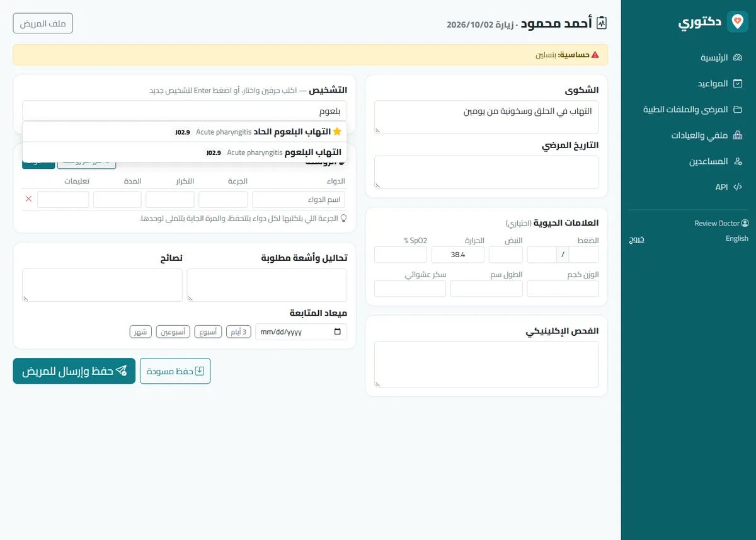Viewport: 756px width, 540px height.
Task: Click the person icon beside المساعدين
Action: (738, 161)
